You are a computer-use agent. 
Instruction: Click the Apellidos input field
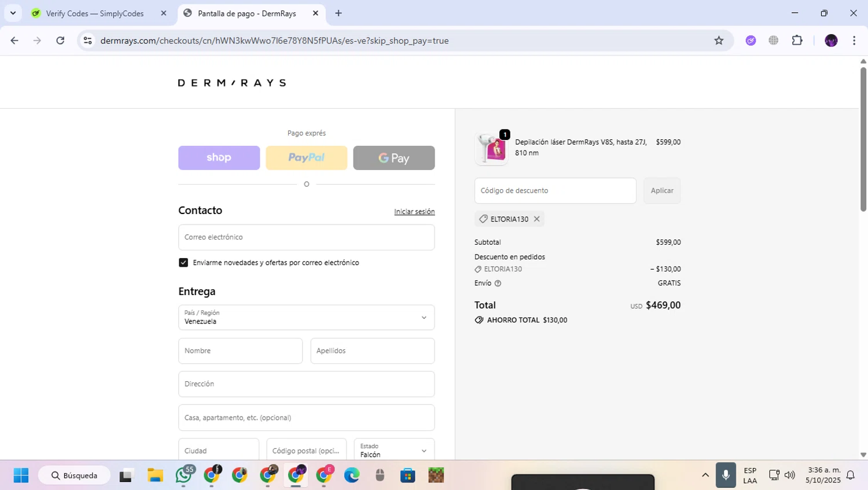point(372,351)
